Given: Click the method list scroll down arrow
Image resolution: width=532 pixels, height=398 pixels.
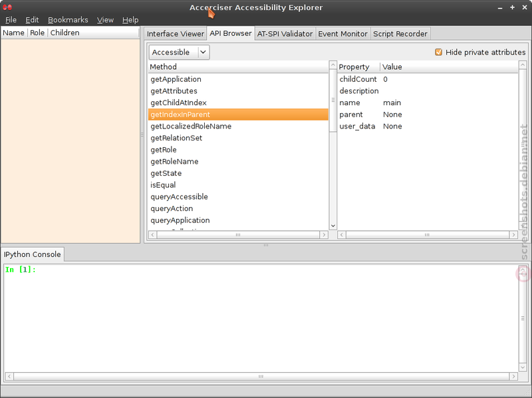Looking at the screenshot, I should [x=333, y=226].
